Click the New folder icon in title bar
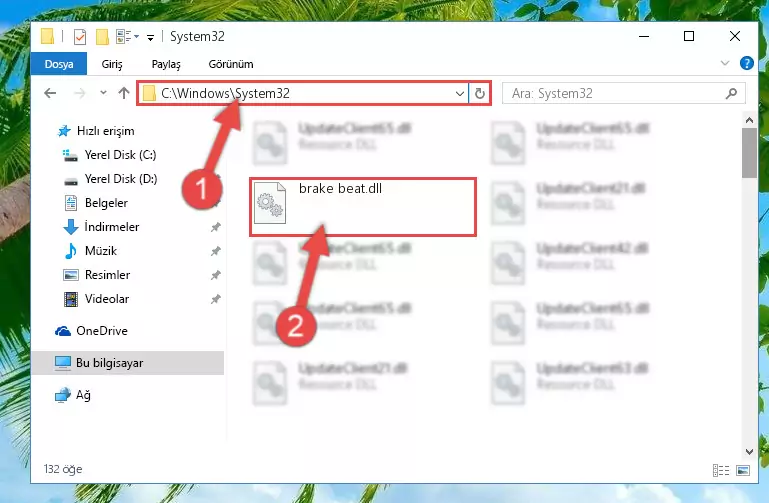This screenshot has height=503, width=769. click(x=102, y=37)
